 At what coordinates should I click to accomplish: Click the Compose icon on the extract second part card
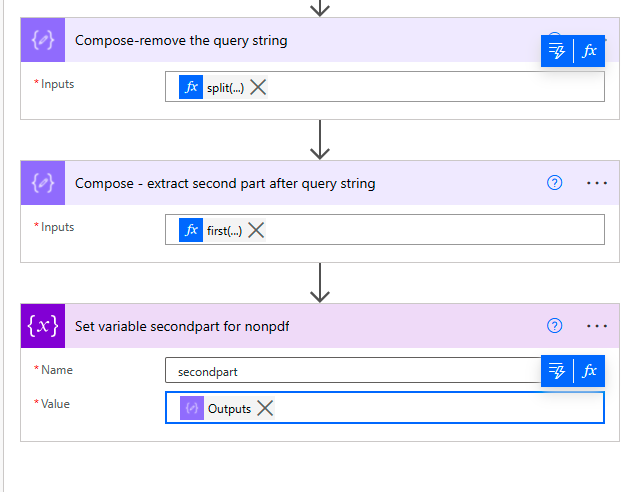tap(43, 183)
